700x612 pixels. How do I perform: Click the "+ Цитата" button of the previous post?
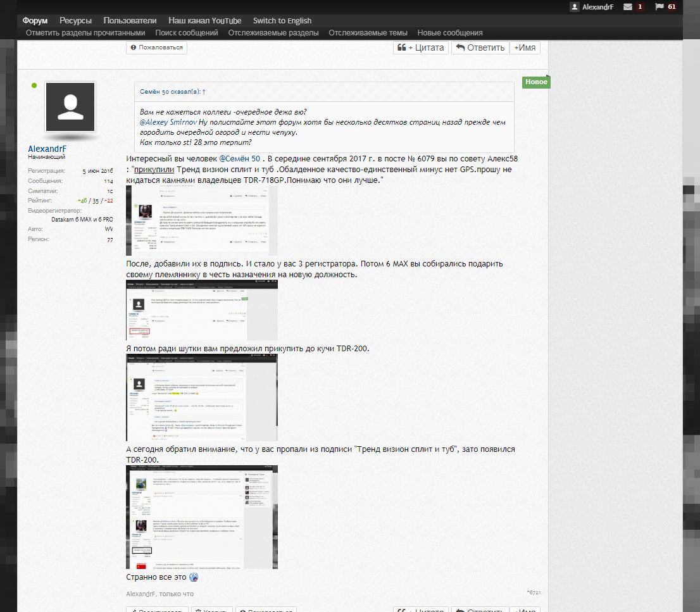[420, 47]
